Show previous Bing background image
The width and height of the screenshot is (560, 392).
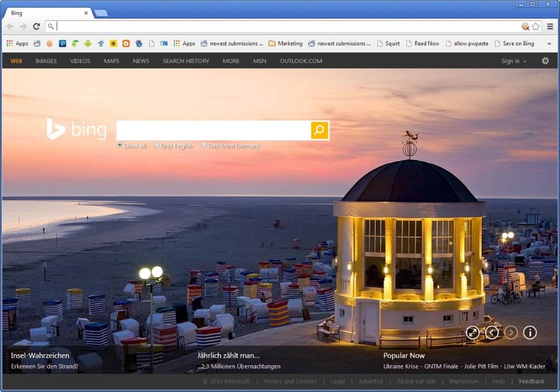click(x=492, y=333)
